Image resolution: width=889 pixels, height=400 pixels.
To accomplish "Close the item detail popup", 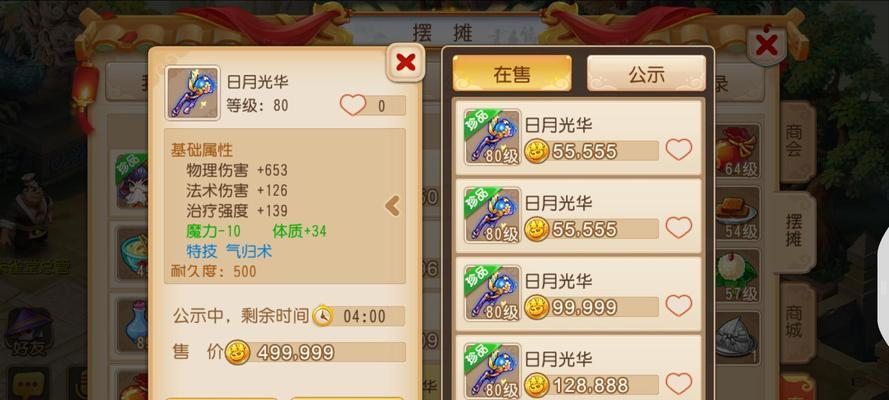I will pyautogui.click(x=405, y=62).
